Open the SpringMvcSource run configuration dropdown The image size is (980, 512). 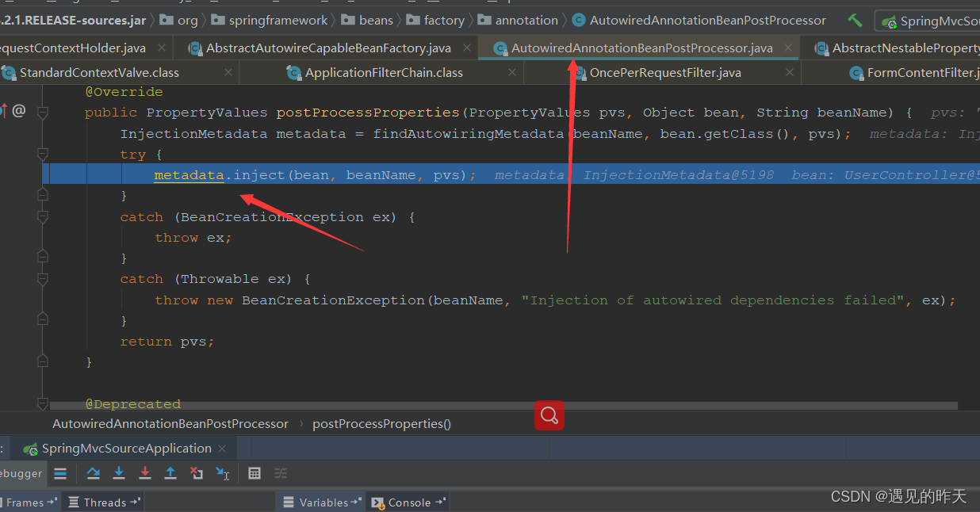coord(928,21)
